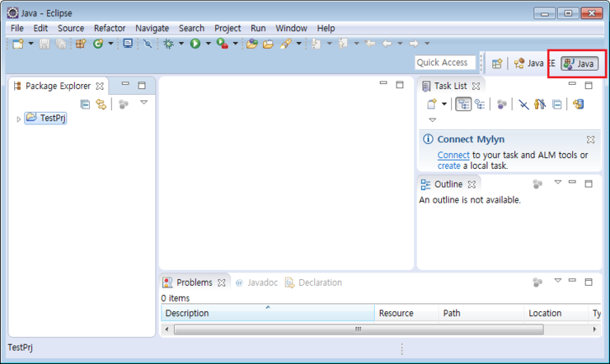Open the Package Explorer view menu triangle

coord(144,103)
